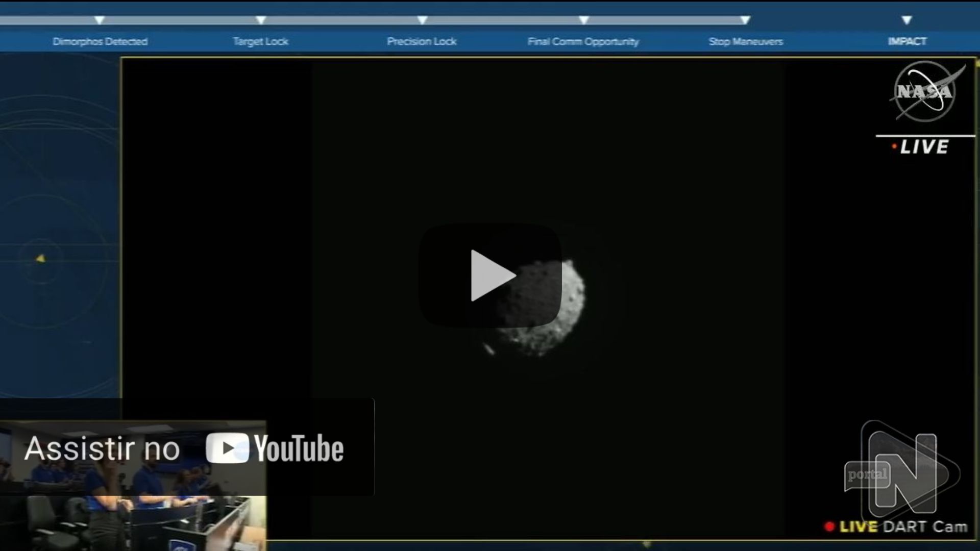The width and height of the screenshot is (980, 551).
Task: Click the IMPACT timeline marker triangle
Action: pyautogui.click(x=906, y=20)
